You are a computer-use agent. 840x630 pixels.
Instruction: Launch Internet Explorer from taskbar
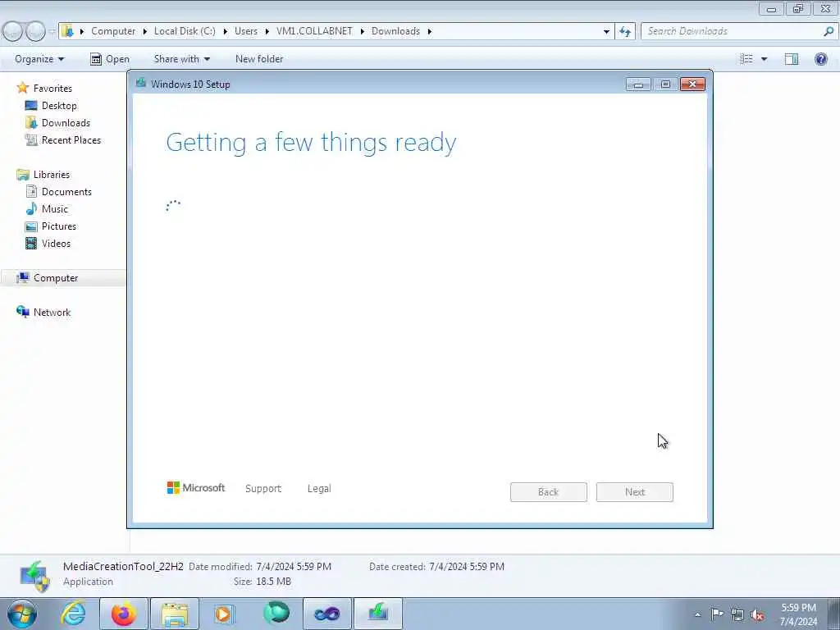pos(73,614)
